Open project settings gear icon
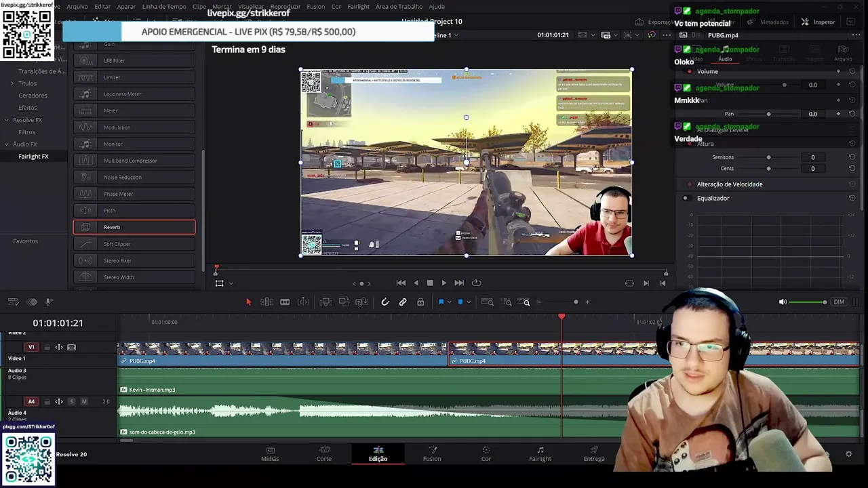 [848, 454]
